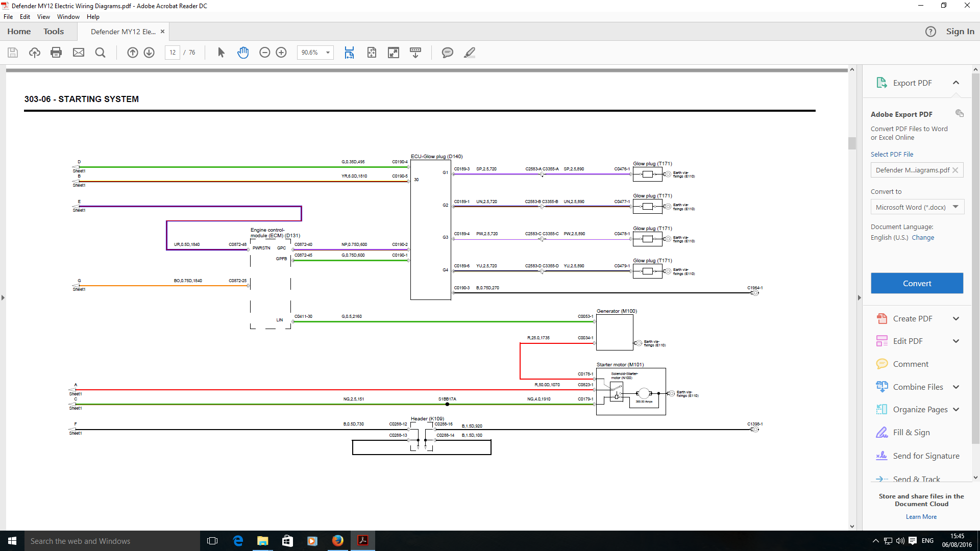Viewport: 980px width, 551px height.
Task: Enter full screen mode icon
Action: point(394,53)
